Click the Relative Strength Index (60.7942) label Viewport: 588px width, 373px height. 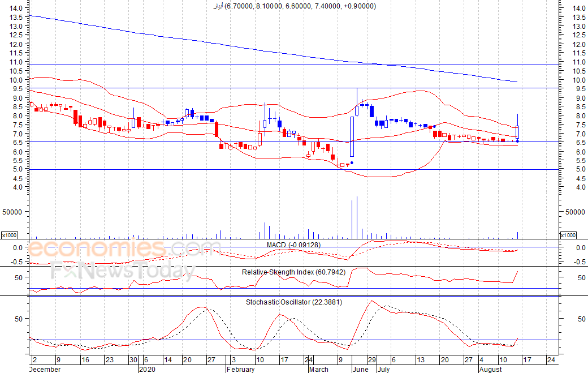(x=293, y=272)
